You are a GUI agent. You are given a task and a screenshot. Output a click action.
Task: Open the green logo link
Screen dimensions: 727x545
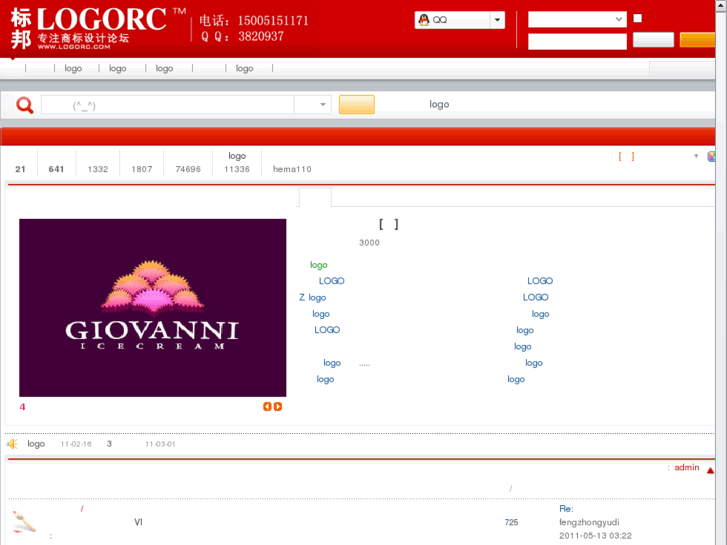coord(319,265)
